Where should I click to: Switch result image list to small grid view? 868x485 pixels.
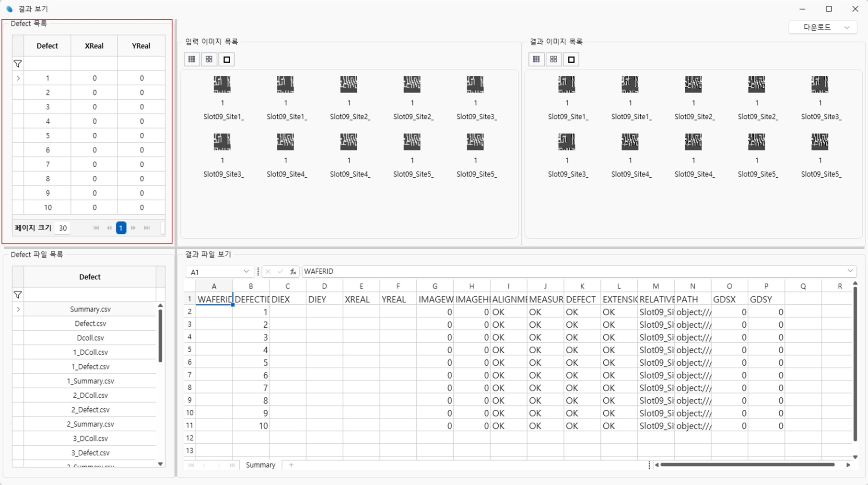coord(536,59)
